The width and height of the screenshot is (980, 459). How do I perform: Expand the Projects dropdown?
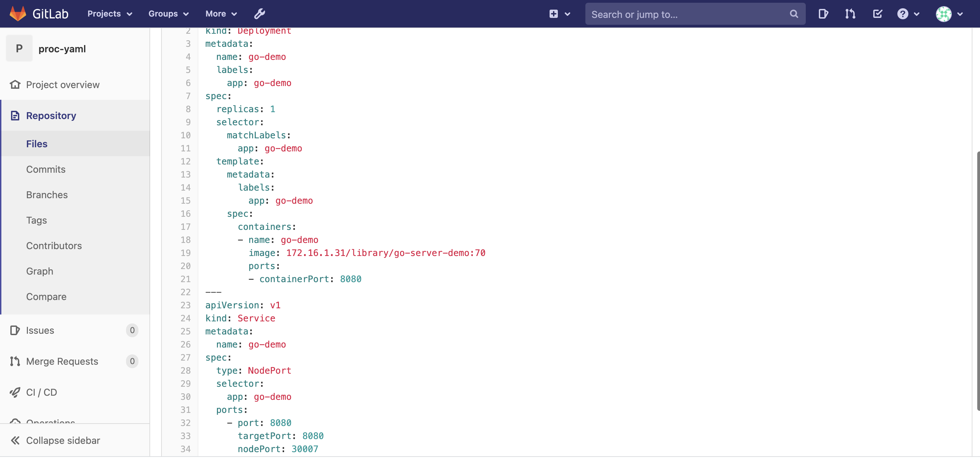[110, 14]
